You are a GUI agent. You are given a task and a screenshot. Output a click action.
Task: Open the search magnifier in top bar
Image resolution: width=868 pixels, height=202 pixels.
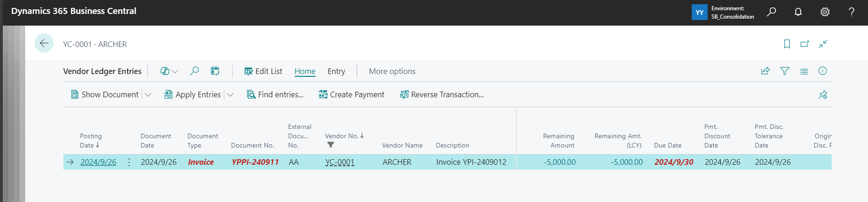(772, 12)
